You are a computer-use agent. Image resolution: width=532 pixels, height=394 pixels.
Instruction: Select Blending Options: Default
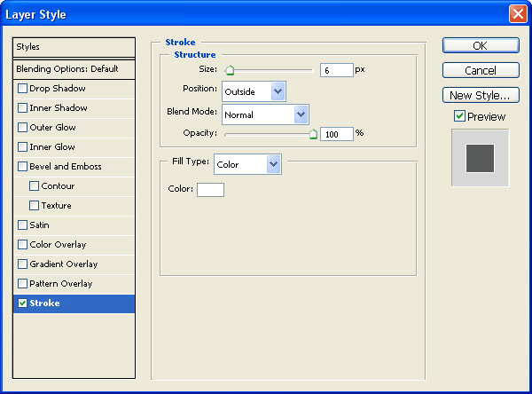click(74, 68)
